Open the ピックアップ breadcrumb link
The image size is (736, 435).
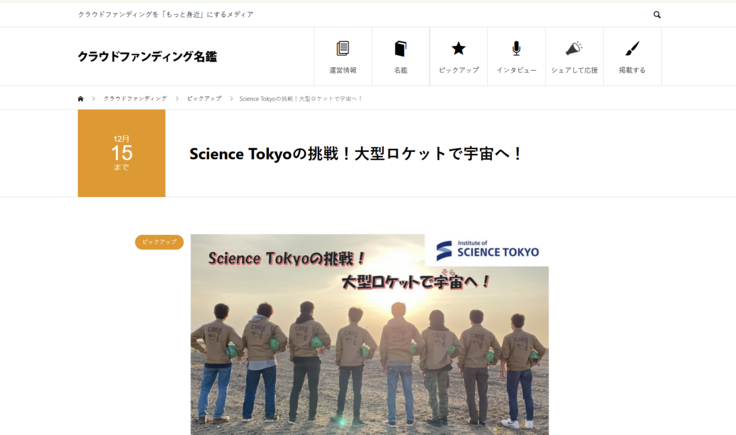pyautogui.click(x=204, y=99)
